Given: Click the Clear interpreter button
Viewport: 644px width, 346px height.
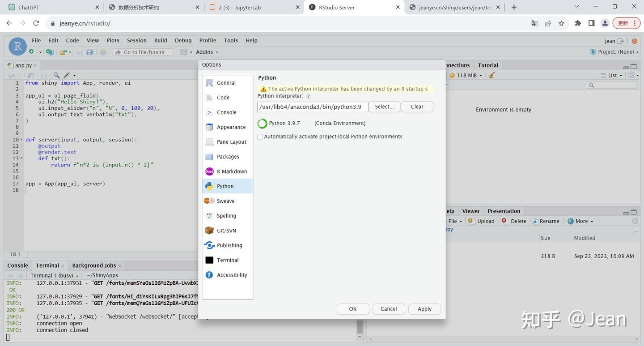Looking at the screenshot, I should point(417,107).
